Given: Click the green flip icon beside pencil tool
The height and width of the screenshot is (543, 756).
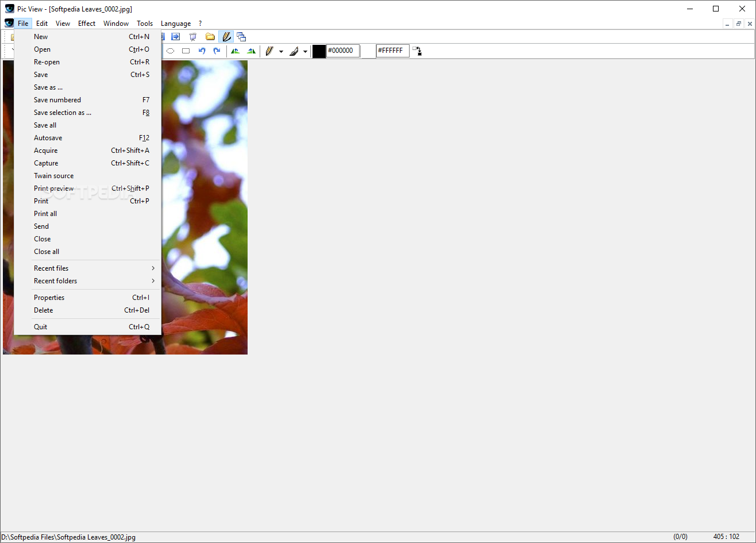Looking at the screenshot, I should 251,51.
